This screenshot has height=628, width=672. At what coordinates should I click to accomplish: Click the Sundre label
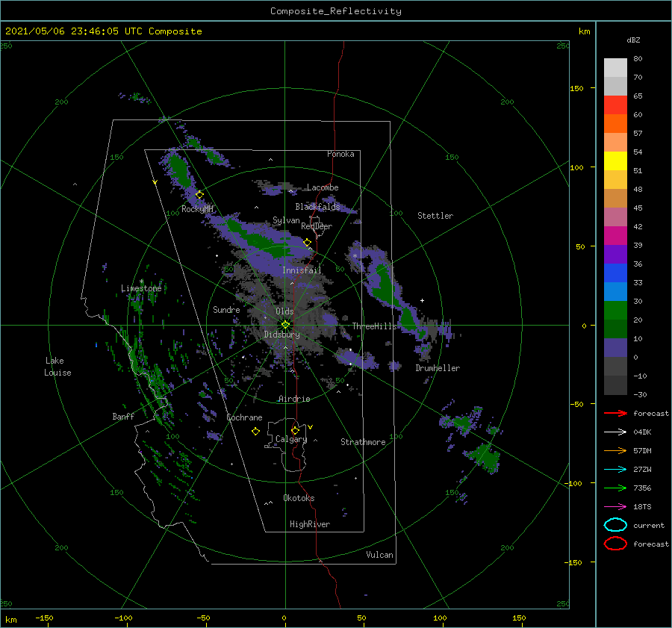(x=226, y=309)
